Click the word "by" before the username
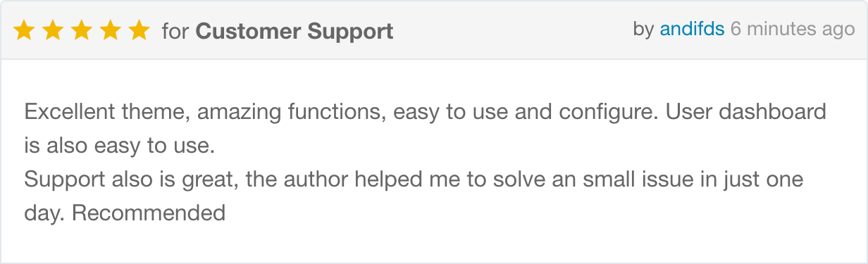 (x=643, y=30)
